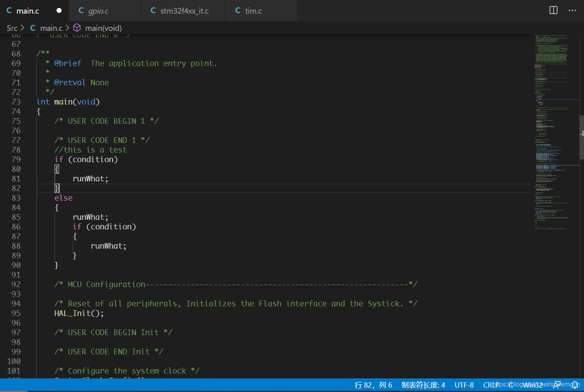Click the 'else' keyword on line 83
Screen dimensions: 584x392
(63, 198)
